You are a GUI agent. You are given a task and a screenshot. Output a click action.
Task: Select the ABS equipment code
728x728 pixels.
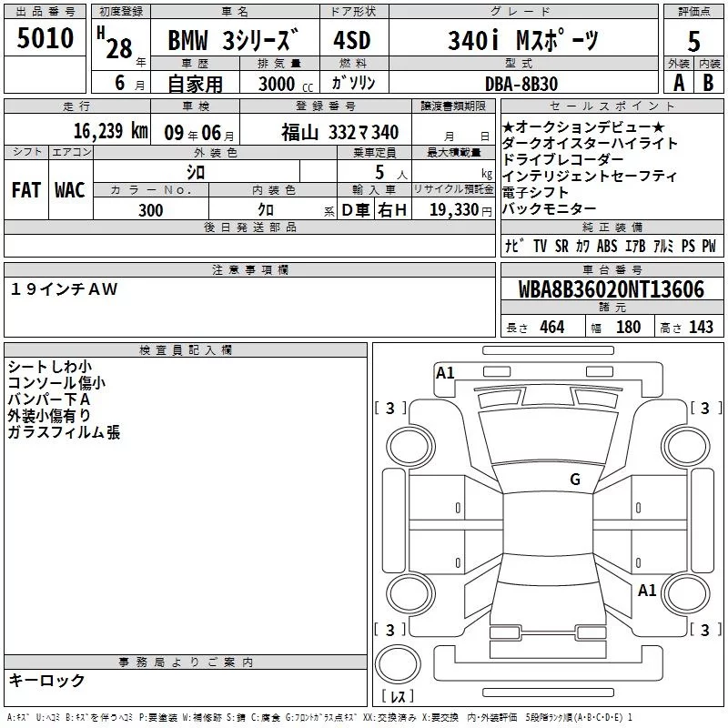pyautogui.click(x=607, y=247)
